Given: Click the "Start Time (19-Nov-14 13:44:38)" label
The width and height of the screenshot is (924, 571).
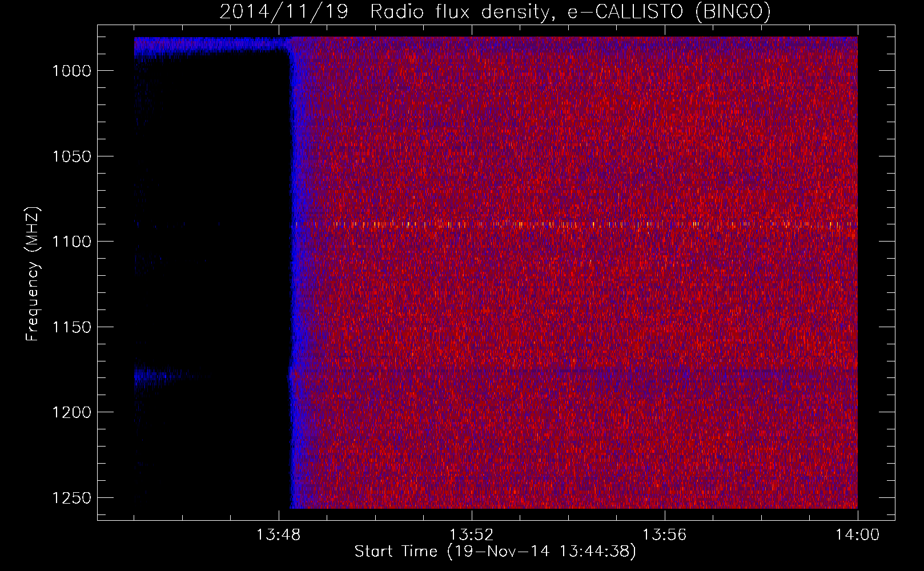Looking at the screenshot, I should (495, 552).
